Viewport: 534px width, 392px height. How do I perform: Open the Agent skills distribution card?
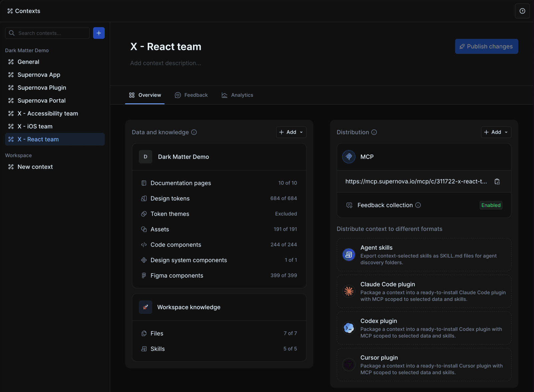(x=424, y=255)
